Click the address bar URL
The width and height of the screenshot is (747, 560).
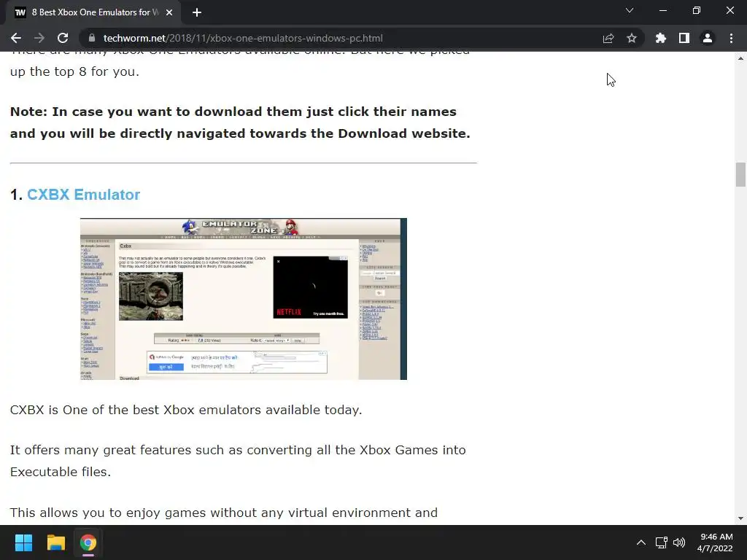(243, 38)
